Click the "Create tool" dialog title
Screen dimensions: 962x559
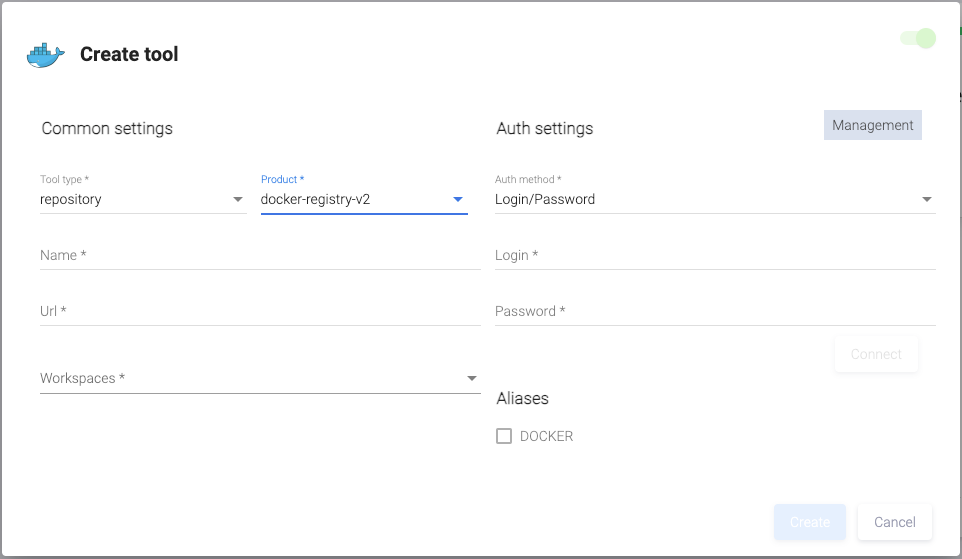[x=129, y=55]
